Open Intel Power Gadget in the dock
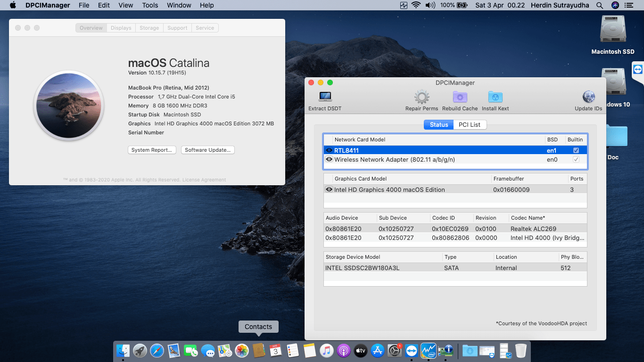 (429, 350)
